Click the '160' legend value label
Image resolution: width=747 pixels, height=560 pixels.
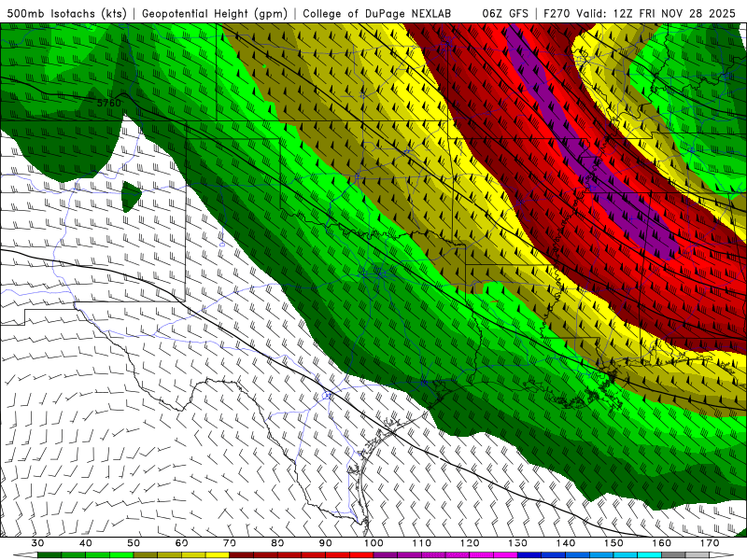coord(662,543)
